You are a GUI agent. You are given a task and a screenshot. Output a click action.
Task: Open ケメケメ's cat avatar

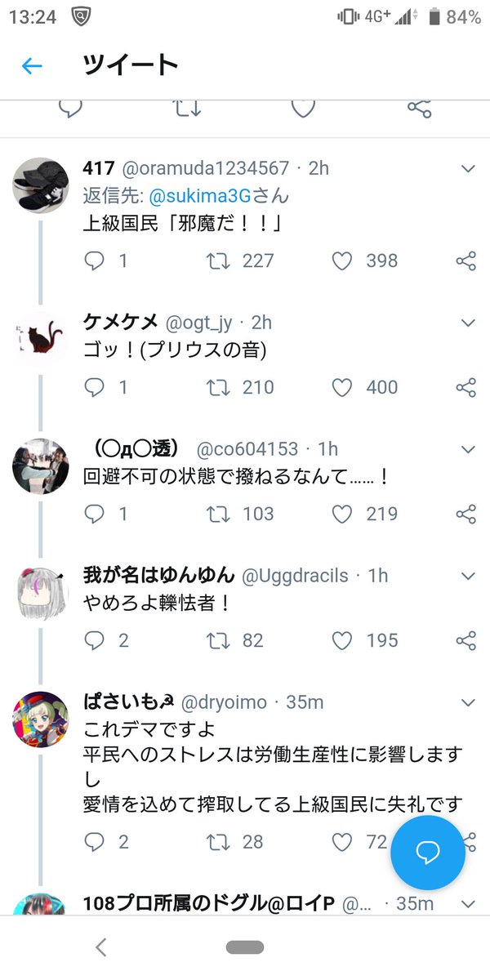pyautogui.click(x=40, y=337)
